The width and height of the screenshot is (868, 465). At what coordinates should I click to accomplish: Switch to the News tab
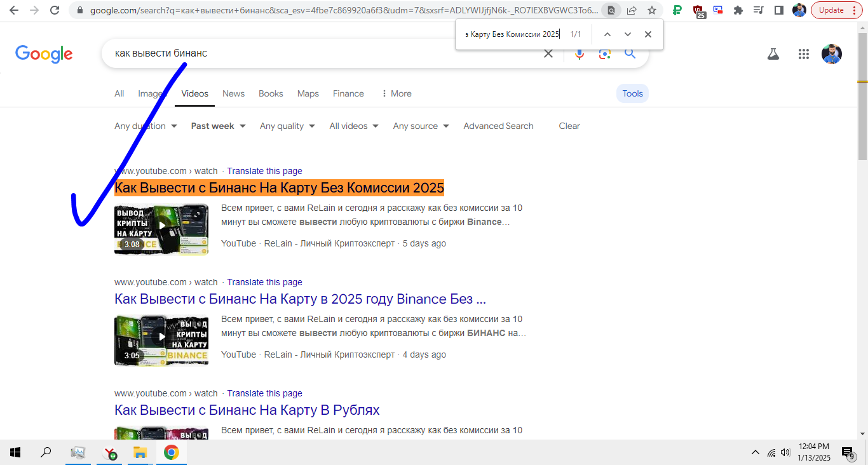point(233,93)
